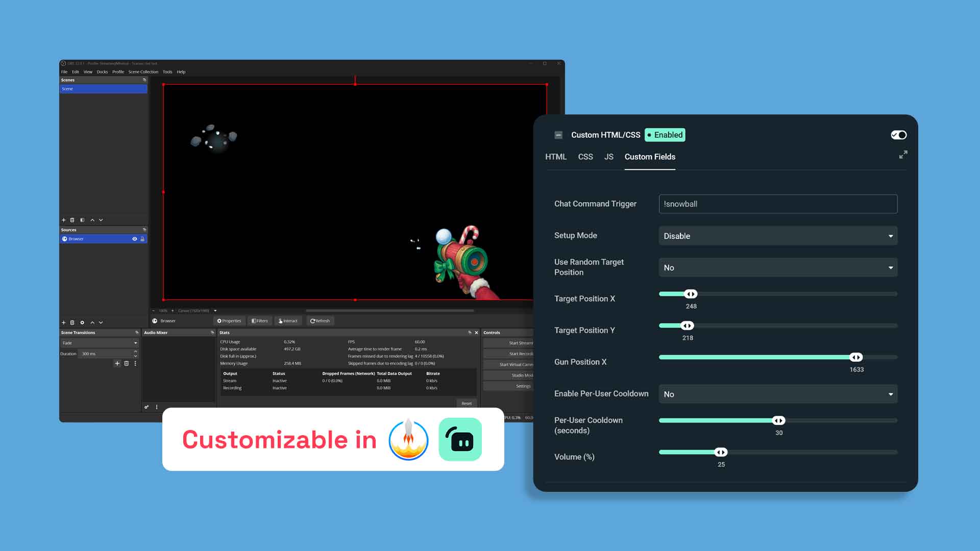Click the Chat Command Trigger input field
980x551 pixels.
pos(778,204)
